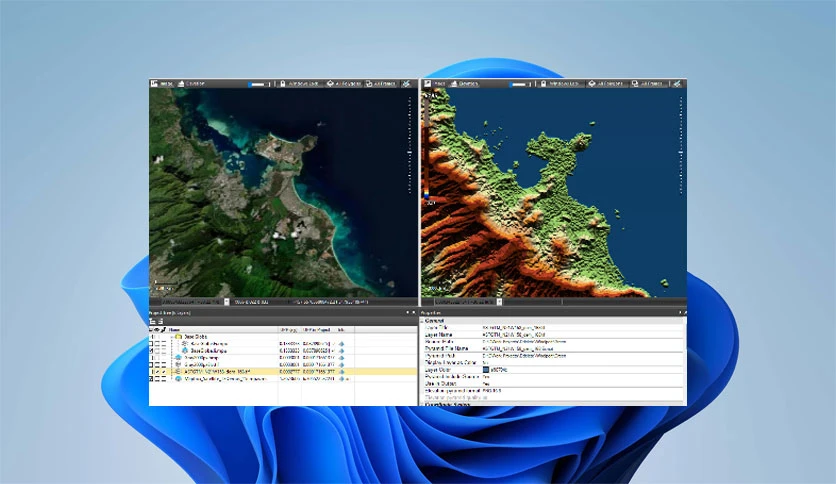Click the chart icon in satellite viewer toolbar
Screen dimensions: 836x484
click(x=155, y=84)
